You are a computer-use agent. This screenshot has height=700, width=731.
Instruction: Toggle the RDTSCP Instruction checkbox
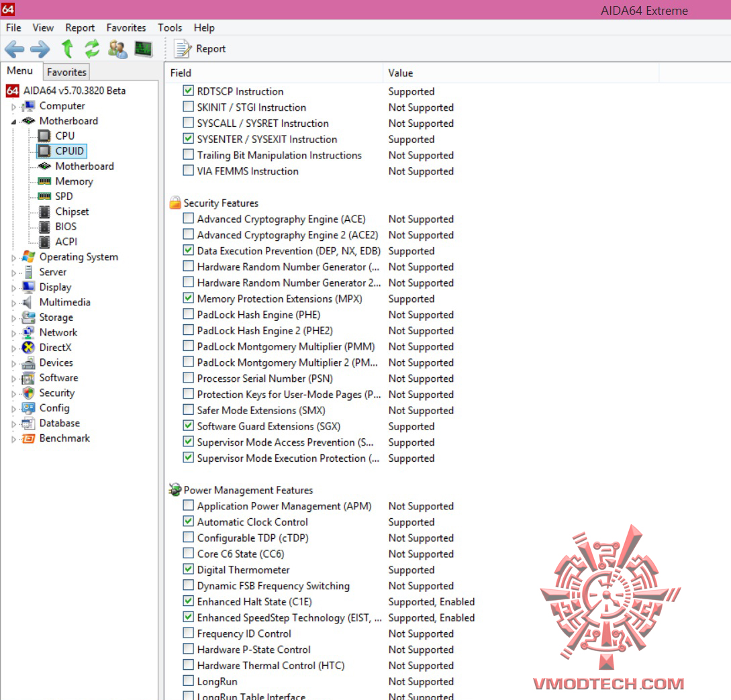click(188, 91)
